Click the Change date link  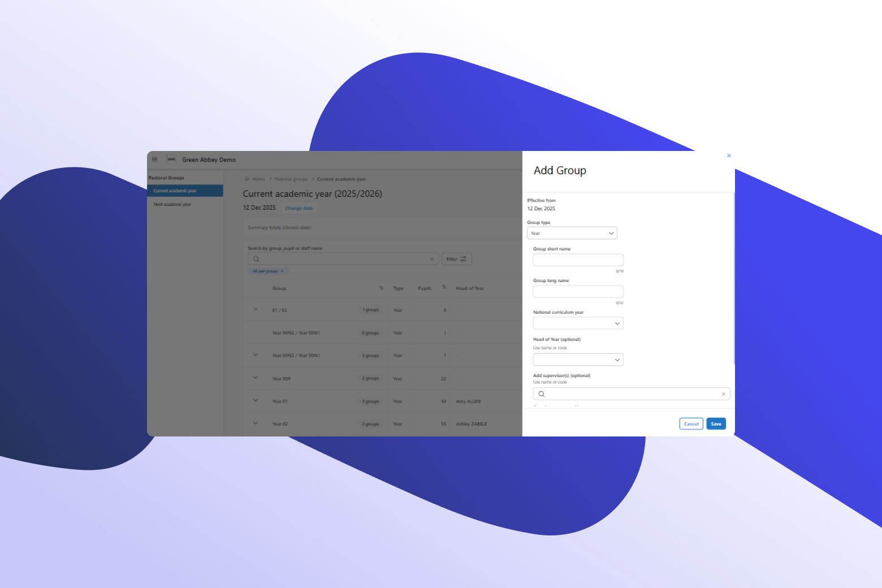[x=299, y=208]
